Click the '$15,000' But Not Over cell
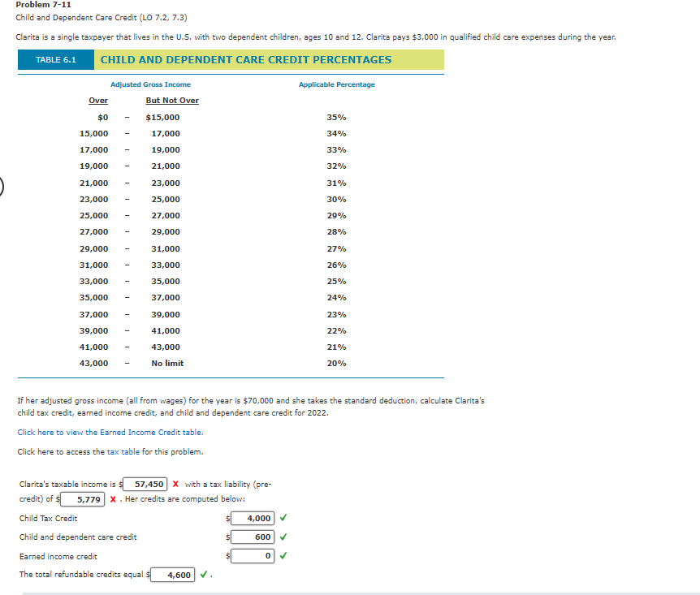This screenshot has height=595, width=700. click(x=162, y=118)
